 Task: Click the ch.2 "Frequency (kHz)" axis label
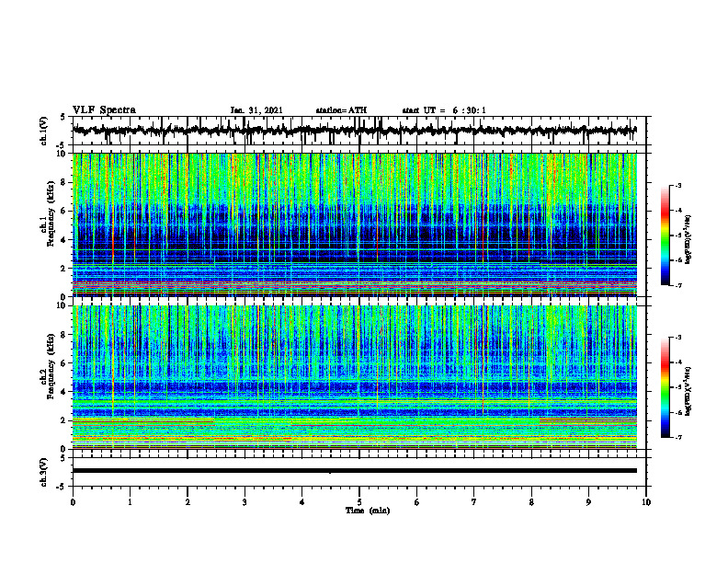[x=51, y=366]
